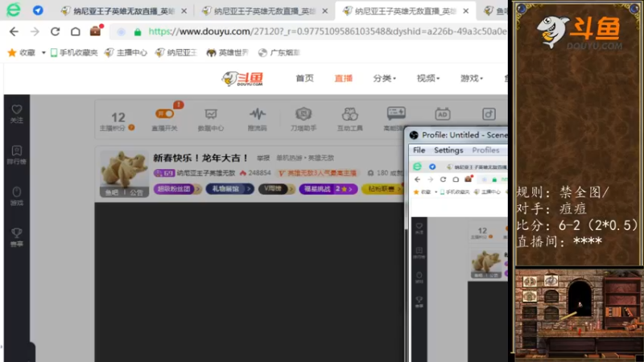Image resolution: width=644 pixels, height=362 pixels.
Task: Open the 首页 navigation item
Action: tap(305, 78)
